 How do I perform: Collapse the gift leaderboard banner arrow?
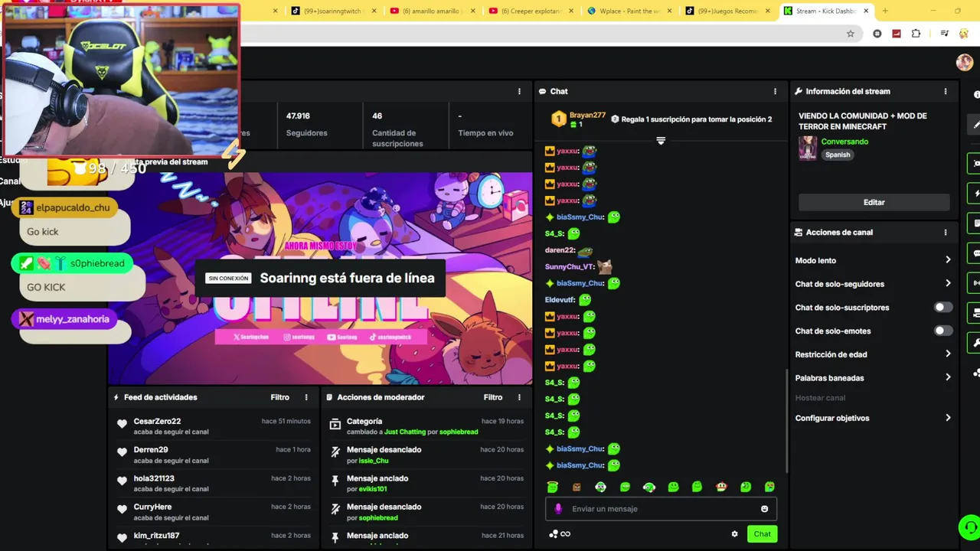click(661, 141)
